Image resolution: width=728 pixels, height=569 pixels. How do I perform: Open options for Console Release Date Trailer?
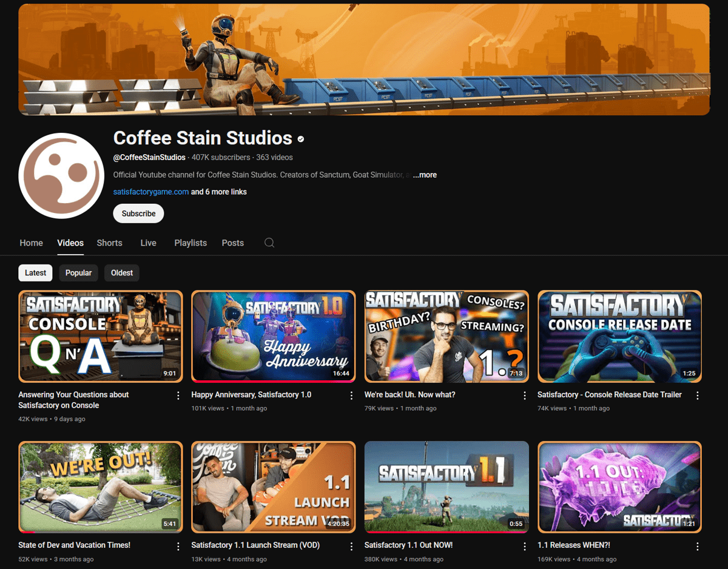coord(698,396)
